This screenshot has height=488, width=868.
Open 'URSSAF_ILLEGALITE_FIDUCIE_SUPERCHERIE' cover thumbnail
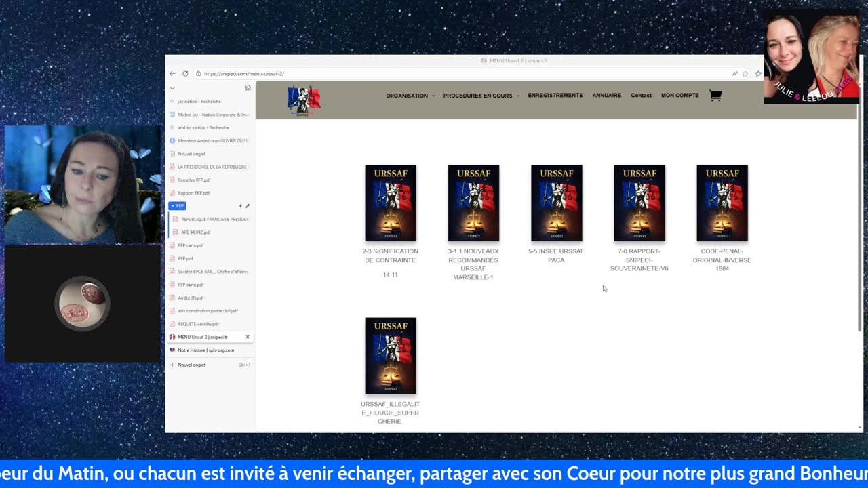391,356
